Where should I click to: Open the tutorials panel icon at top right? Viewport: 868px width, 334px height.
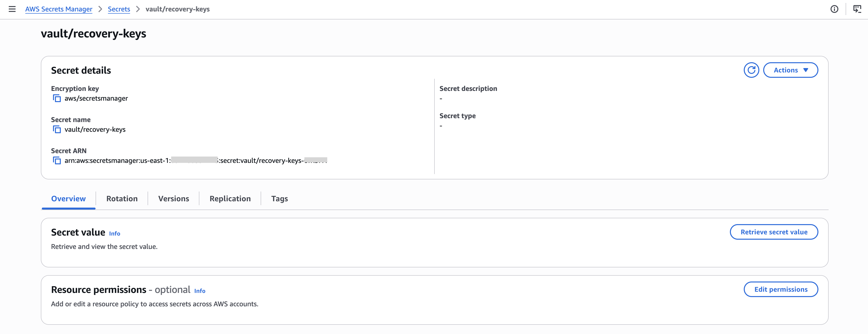coord(857,9)
